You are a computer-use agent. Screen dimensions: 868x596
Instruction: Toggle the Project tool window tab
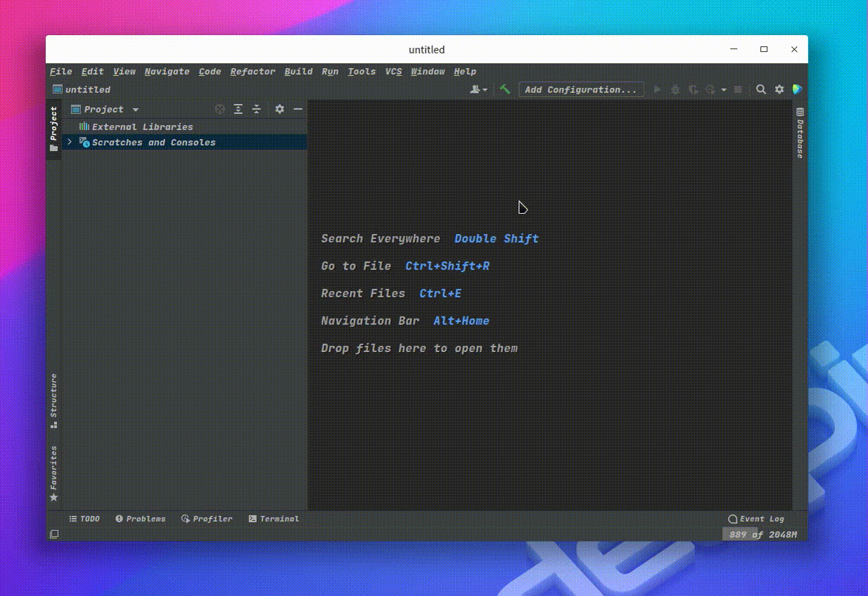click(53, 129)
